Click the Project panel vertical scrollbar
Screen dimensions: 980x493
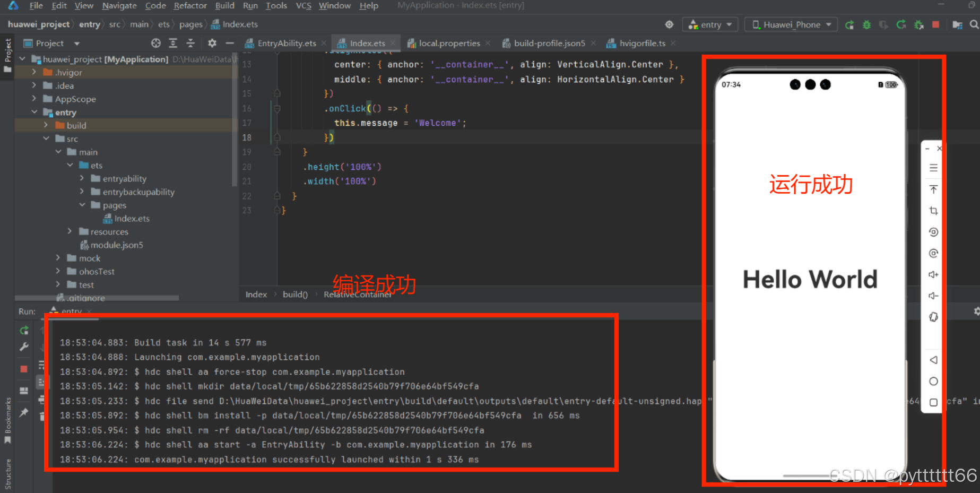[x=235, y=119]
